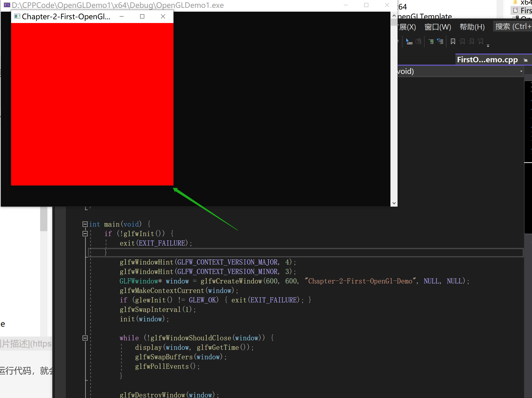Click the 搜索 (Ctrl+ search box
This screenshot has height=398, width=532.
[513, 27]
